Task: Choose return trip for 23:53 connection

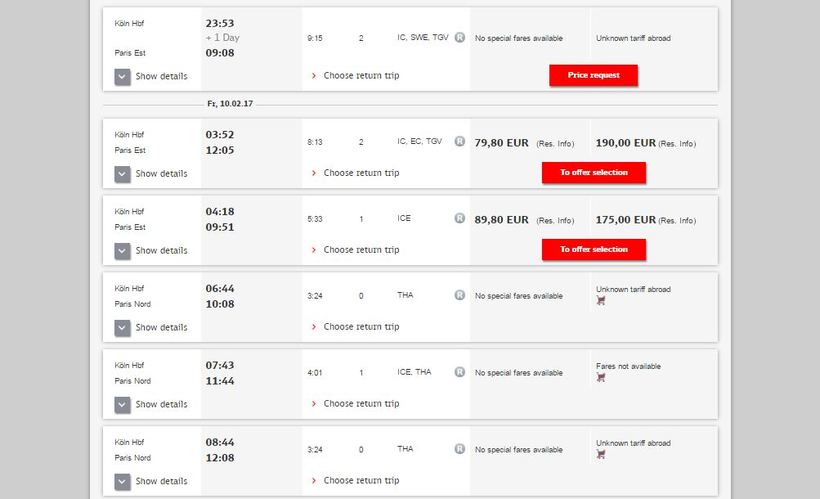Action: (360, 75)
